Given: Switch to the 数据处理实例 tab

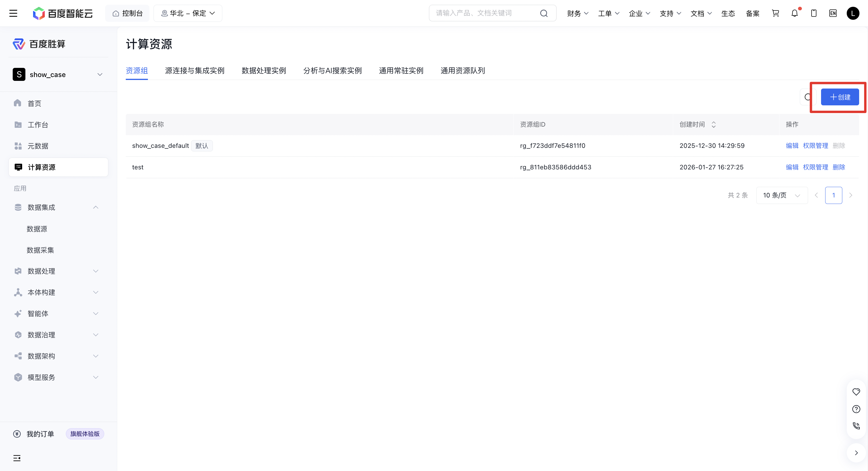Looking at the screenshot, I should point(264,71).
